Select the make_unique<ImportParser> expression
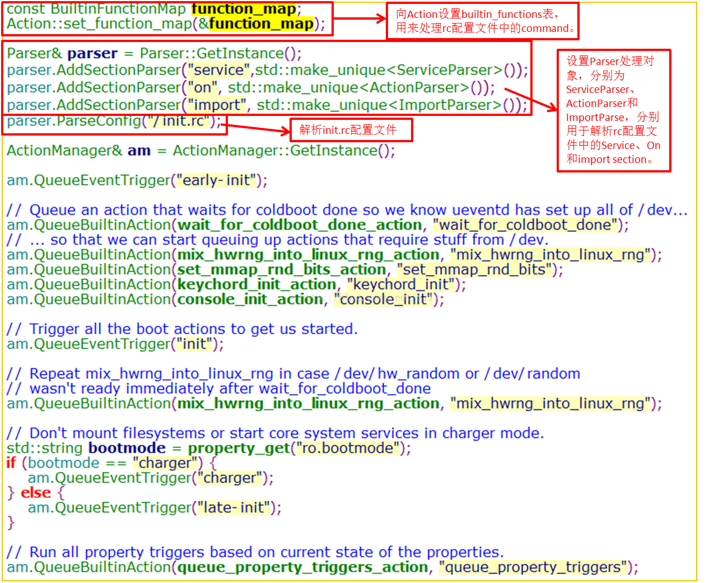This screenshot has width=728, height=583. point(389,105)
